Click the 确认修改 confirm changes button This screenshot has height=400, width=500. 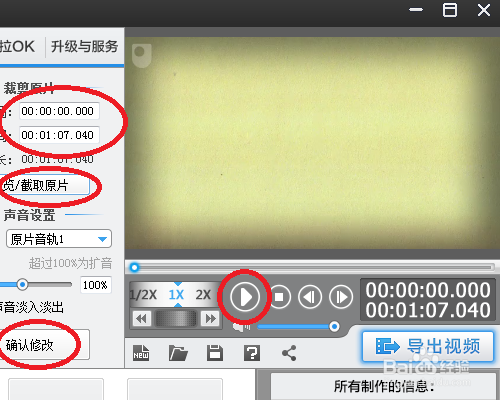pyautogui.click(x=44, y=345)
